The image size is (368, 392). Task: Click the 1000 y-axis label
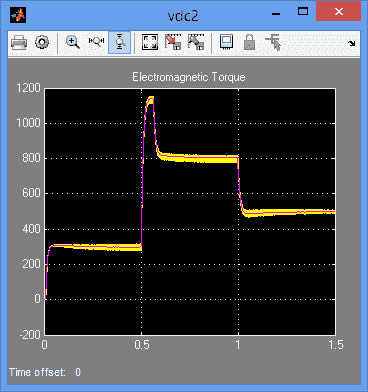28,123
